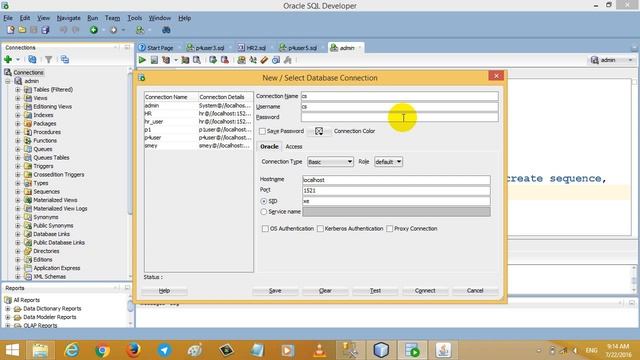Click the Forward navigation arrow icon

coord(113,30)
